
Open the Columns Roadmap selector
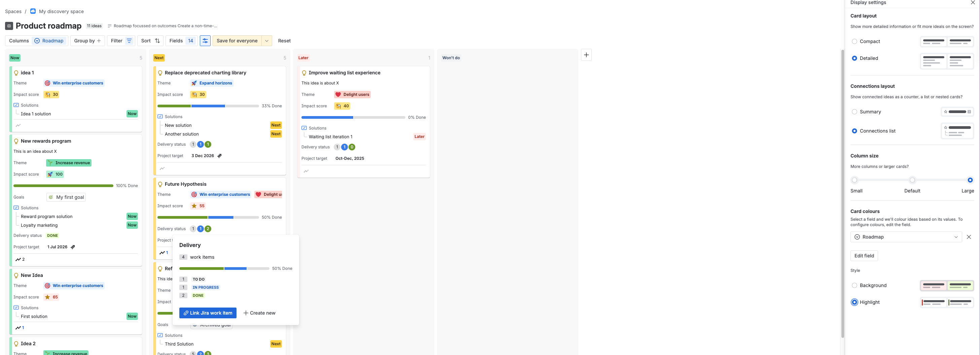(37, 41)
